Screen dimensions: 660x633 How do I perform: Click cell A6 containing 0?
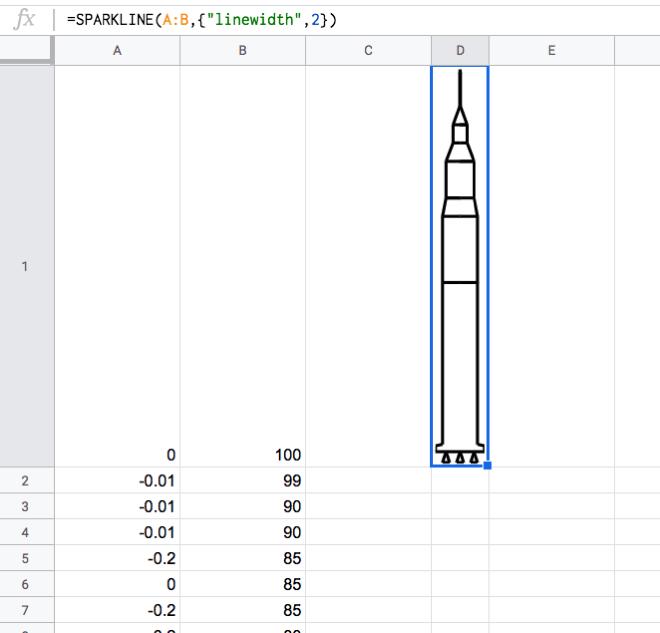tap(117, 584)
